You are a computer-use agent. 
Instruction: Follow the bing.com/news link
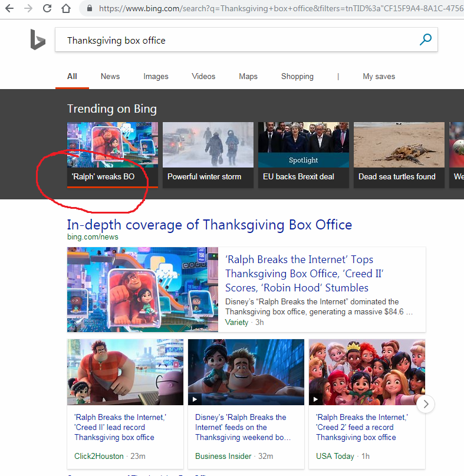click(x=93, y=237)
